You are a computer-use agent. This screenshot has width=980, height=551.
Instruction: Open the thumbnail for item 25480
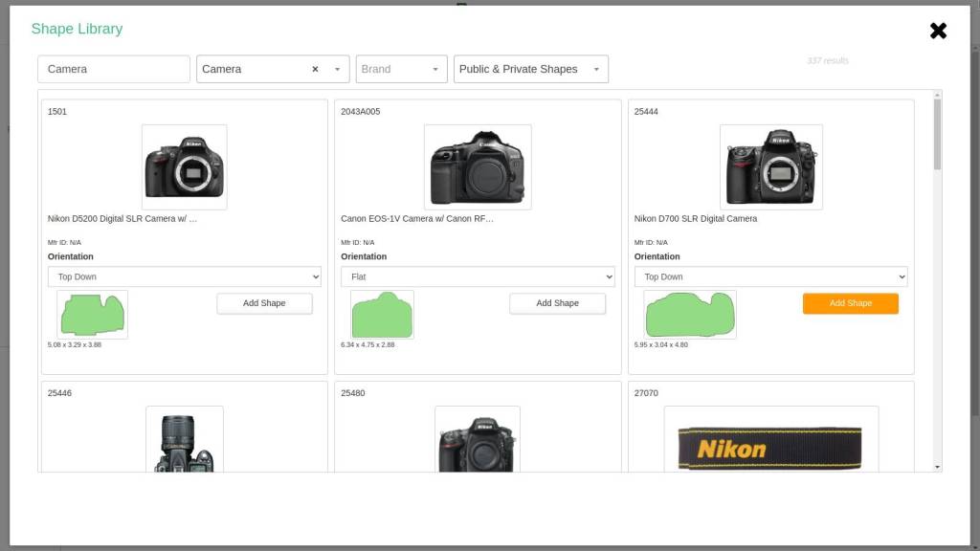click(x=478, y=440)
